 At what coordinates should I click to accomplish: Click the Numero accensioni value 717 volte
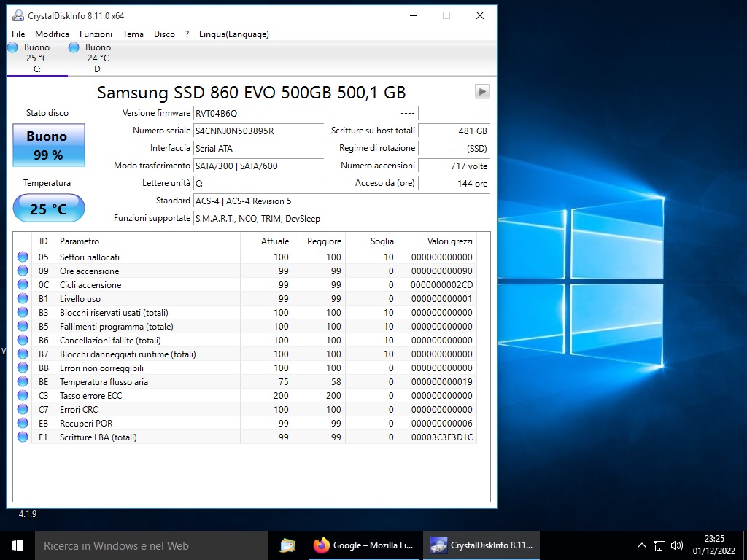click(454, 166)
